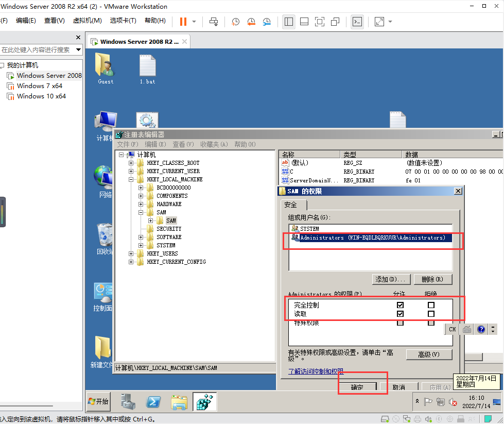Screen dimensions: 504x424
Task: Expand the HARDWARE registry key
Action: (141, 205)
